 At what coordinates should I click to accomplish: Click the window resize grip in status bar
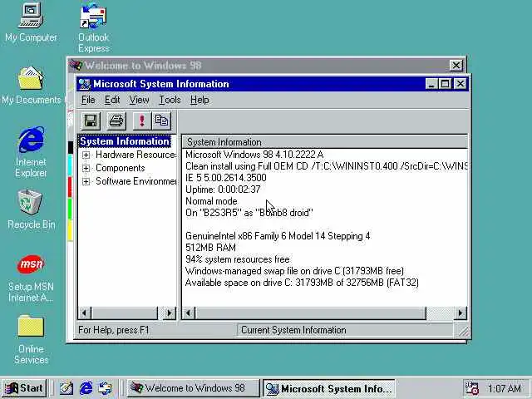point(463,331)
